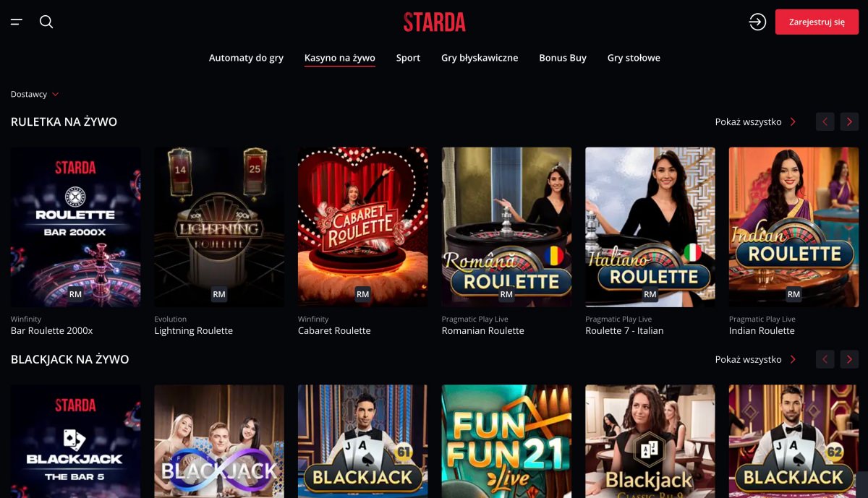The height and width of the screenshot is (498, 868).
Task: Launch the Fun Fun 21 Live game
Action: pyautogui.click(x=506, y=441)
